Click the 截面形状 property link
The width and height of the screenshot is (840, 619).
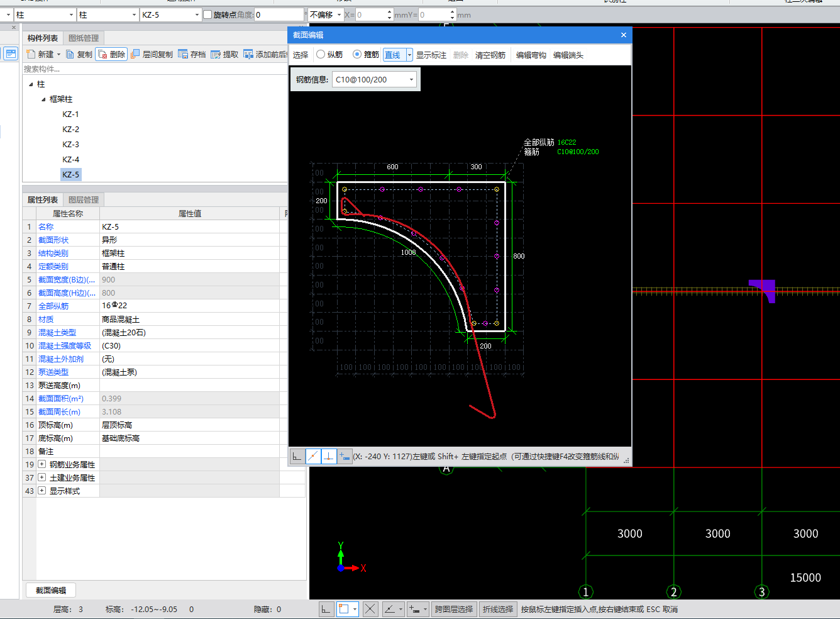pos(53,240)
